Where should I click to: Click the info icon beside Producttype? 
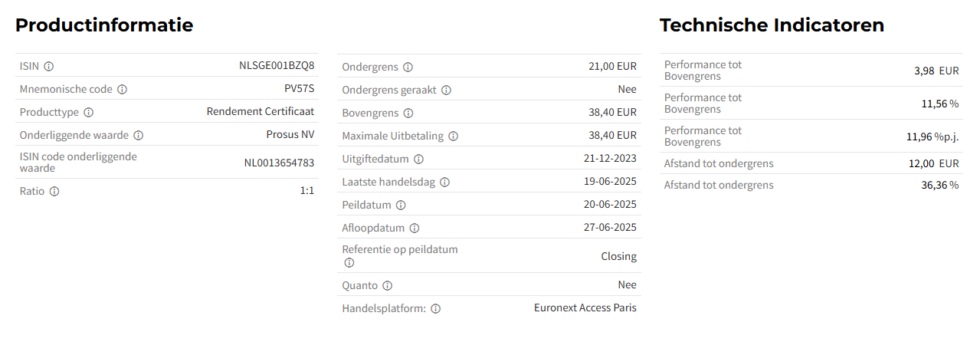pos(89,112)
